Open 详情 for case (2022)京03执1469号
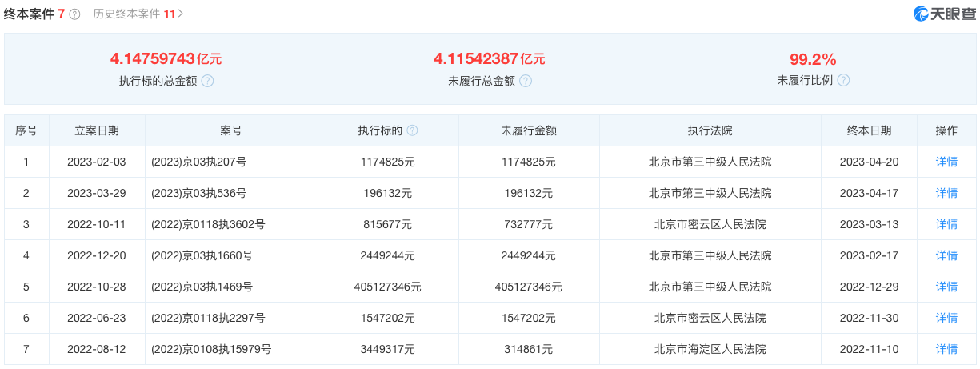The image size is (980, 369). pos(946,287)
